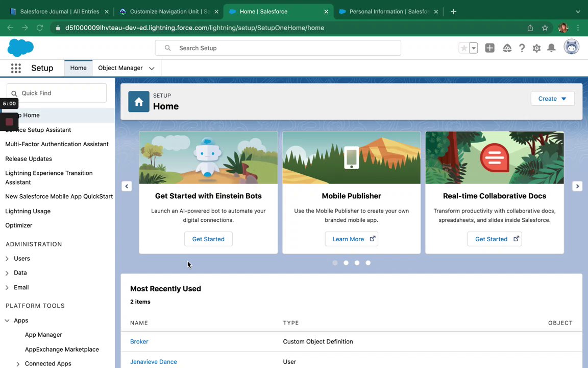Image resolution: width=588 pixels, height=368 pixels.
Task: Select the first carousel page dot
Action: [x=335, y=263]
